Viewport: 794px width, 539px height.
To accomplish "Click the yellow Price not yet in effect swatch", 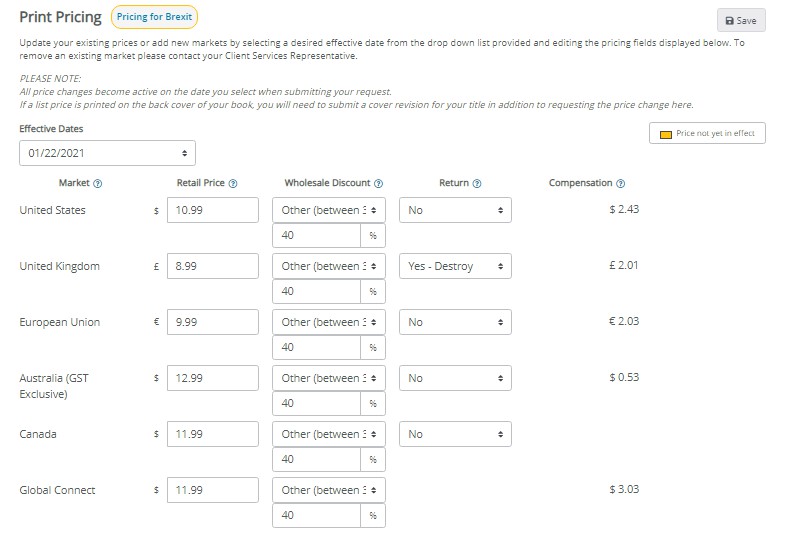I will coord(666,134).
